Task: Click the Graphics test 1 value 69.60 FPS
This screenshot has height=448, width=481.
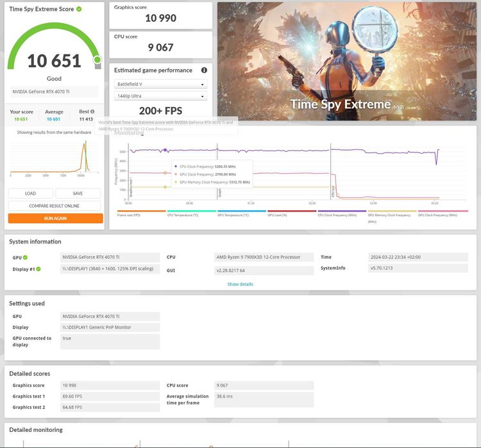Action: click(110, 396)
